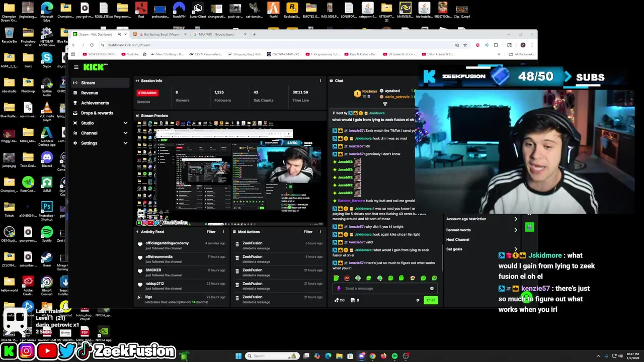
Task: Click raidup2112 follower entry
Action: pyautogui.click(x=154, y=284)
